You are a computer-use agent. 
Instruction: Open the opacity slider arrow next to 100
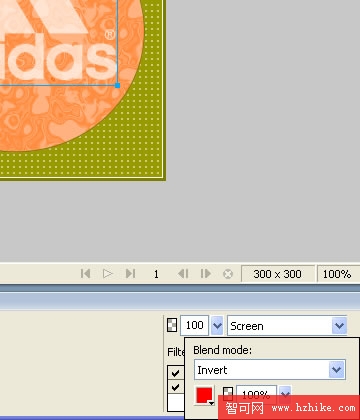tap(217, 325)
